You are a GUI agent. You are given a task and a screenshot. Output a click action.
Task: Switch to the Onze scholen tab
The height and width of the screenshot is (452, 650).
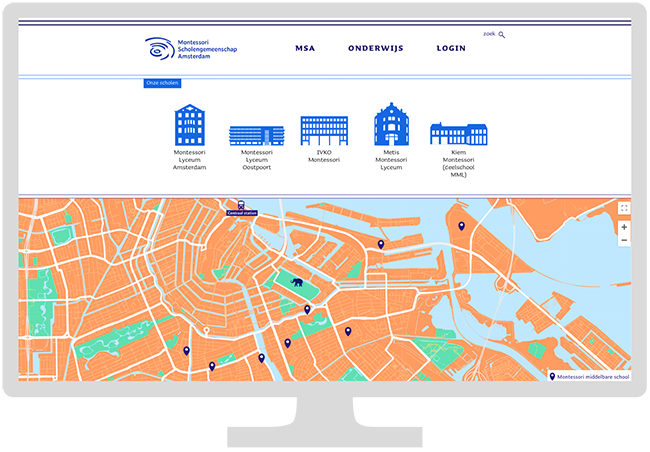coord(162,83)
